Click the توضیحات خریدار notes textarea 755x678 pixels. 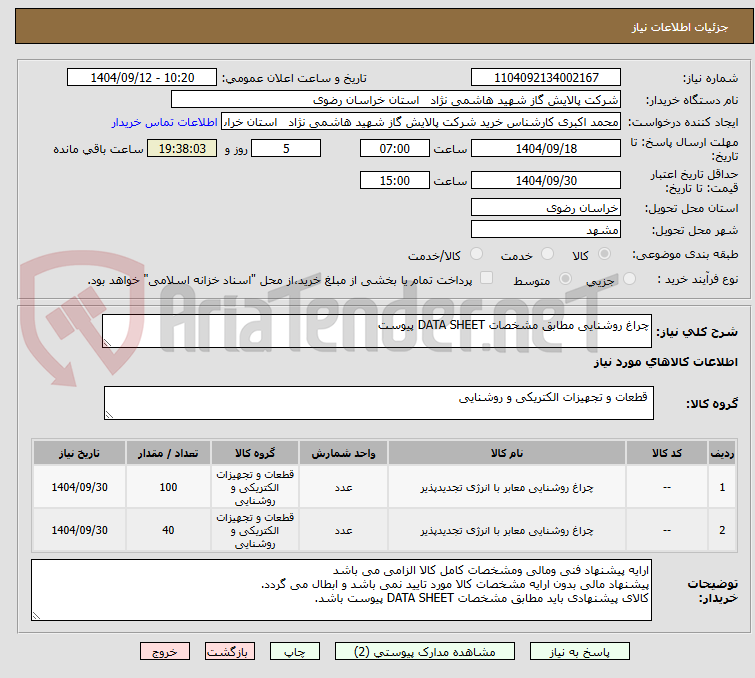click(341, 590)
